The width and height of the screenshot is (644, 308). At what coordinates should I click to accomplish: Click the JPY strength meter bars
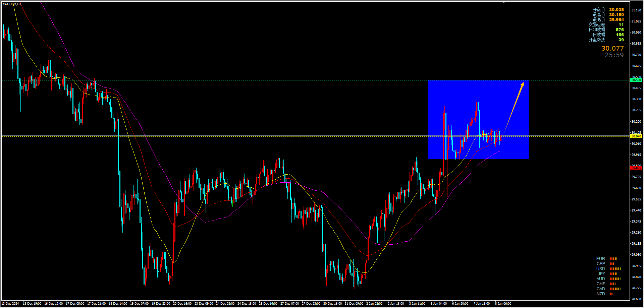pyautogui.click(x=613, y=274)
